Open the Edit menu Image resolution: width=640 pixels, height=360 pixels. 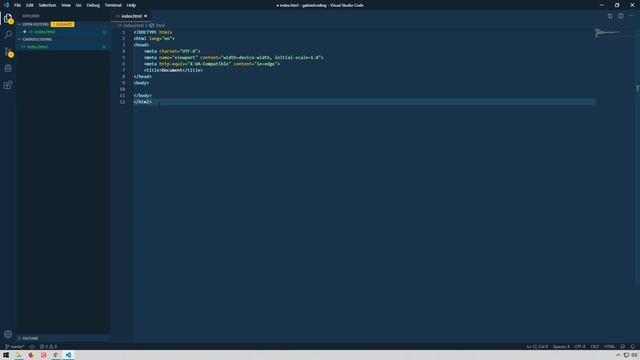(x=29, y=5)
